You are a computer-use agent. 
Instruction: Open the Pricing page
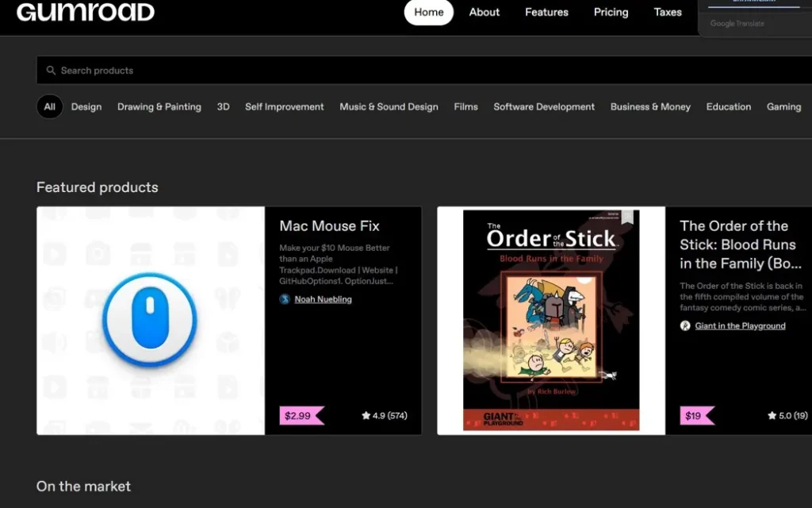click(611, 12)
